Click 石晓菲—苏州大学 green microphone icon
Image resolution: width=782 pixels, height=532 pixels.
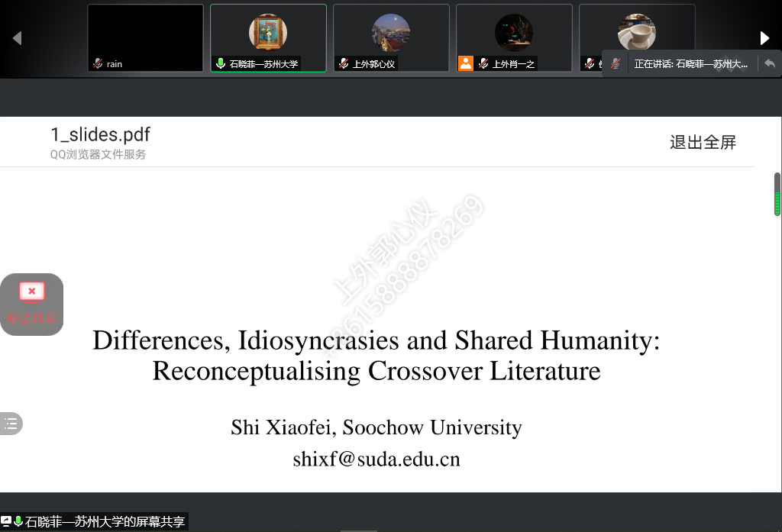click(x=221, y=64)
